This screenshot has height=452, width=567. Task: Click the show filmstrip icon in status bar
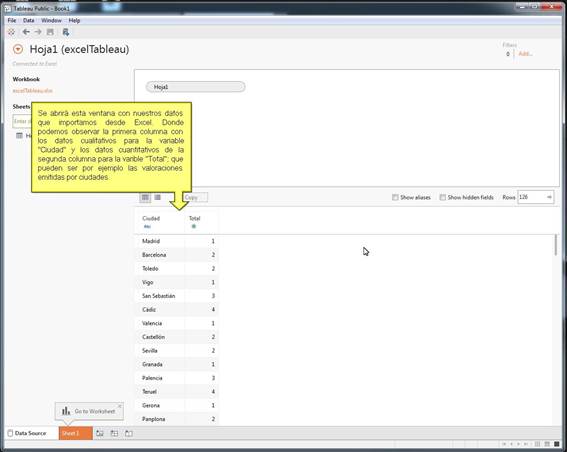(547, 444)
